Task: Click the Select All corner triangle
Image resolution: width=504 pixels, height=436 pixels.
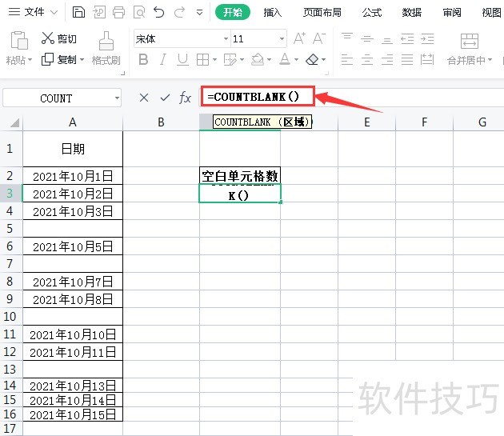Action: point(14,122)
